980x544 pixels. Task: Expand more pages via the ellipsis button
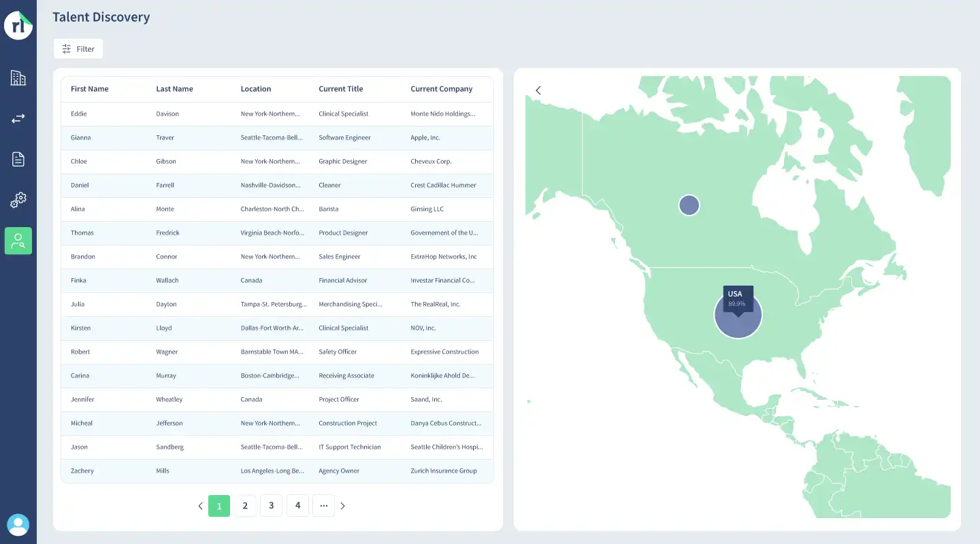[324, 506]
